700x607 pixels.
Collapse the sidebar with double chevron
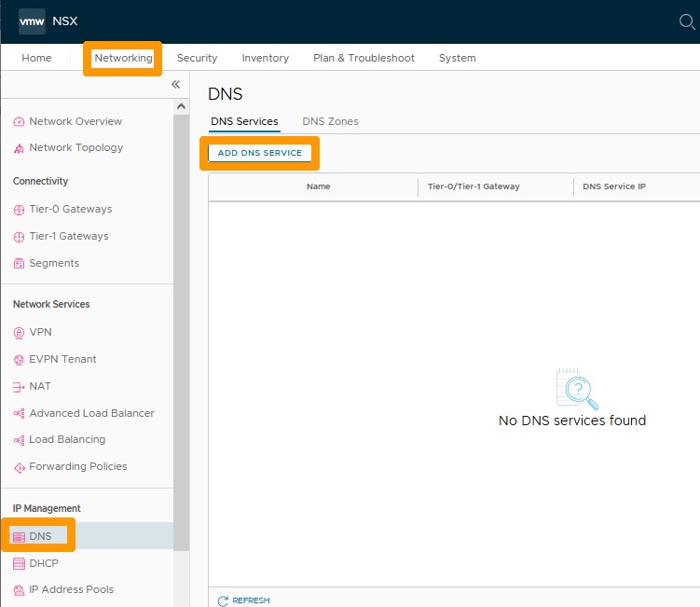175,84
